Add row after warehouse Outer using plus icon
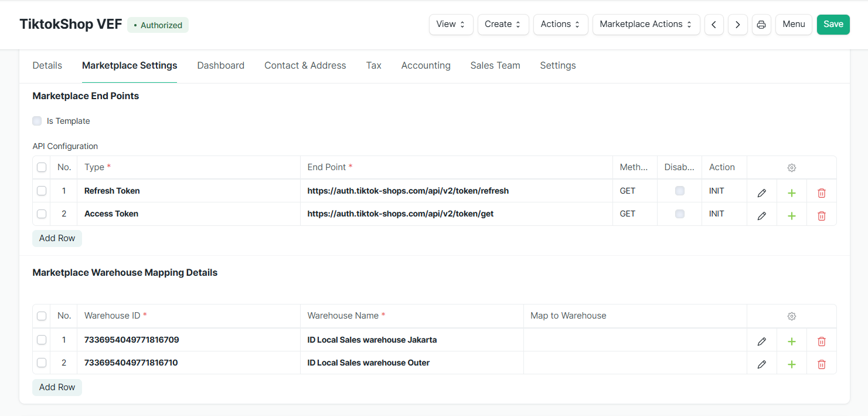The image size is (868, 416). [792, 364]
